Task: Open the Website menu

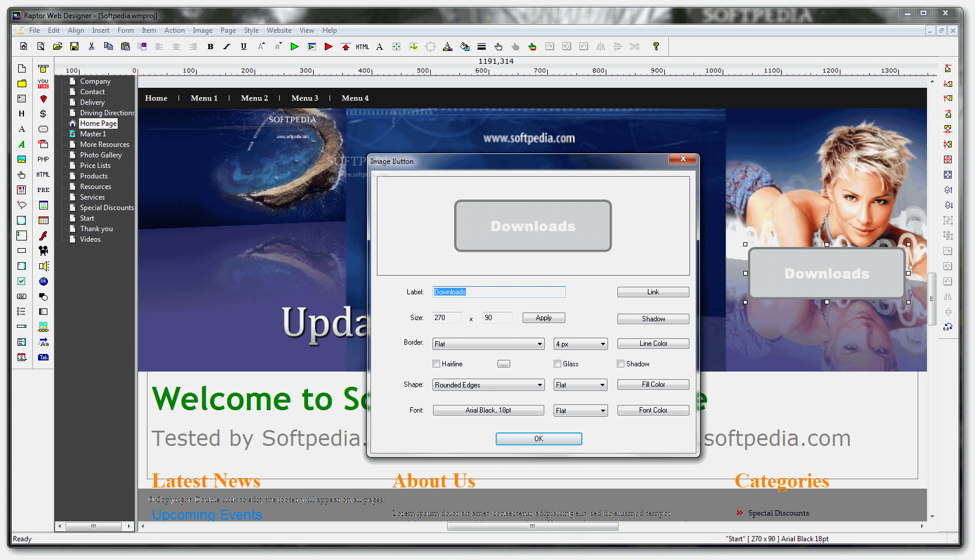Action: pyautogui.click(x=279, y=30)
